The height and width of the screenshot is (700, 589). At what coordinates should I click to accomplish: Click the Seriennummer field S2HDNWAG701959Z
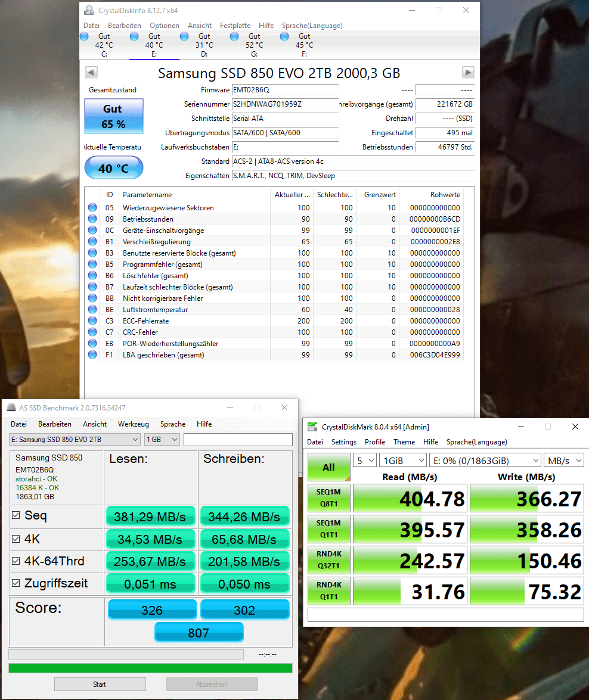click(x=285, y=104)
